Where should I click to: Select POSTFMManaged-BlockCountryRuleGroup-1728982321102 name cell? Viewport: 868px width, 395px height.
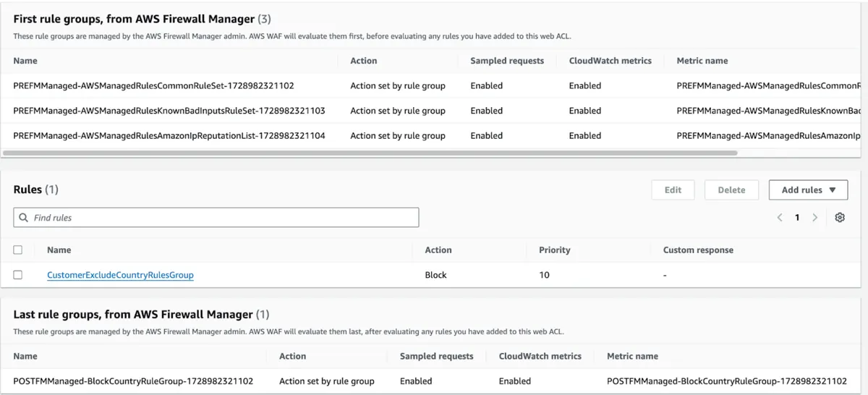[133, 381]
